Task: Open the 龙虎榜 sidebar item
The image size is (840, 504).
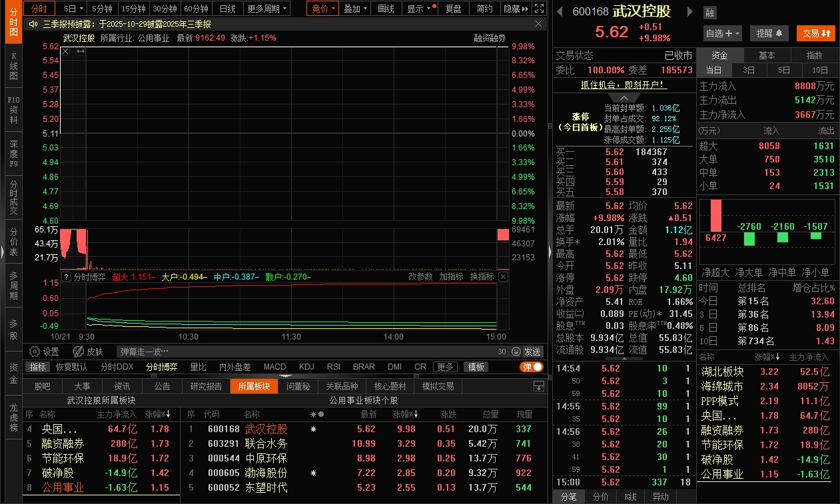Action: [x=13, y=417]
